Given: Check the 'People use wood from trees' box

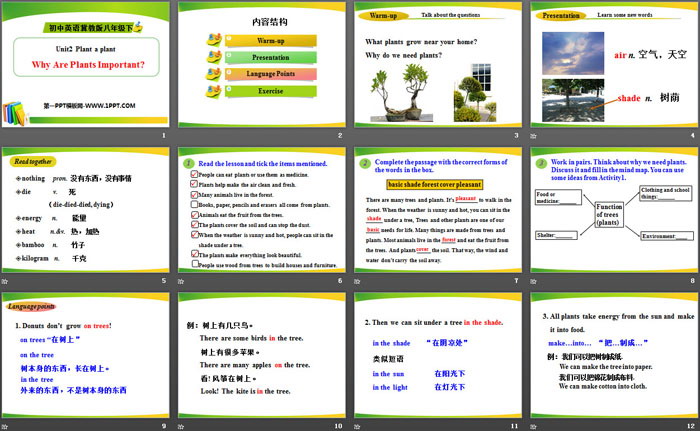Looking at the screenshot, I should [192, 266].
